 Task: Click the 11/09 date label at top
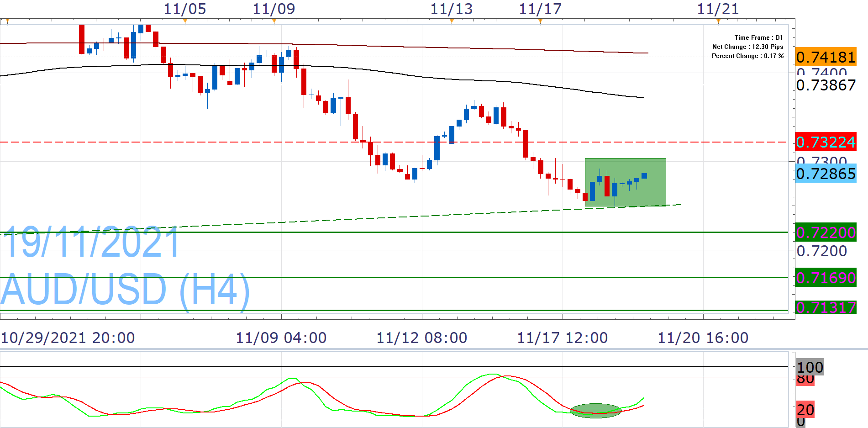274,9
